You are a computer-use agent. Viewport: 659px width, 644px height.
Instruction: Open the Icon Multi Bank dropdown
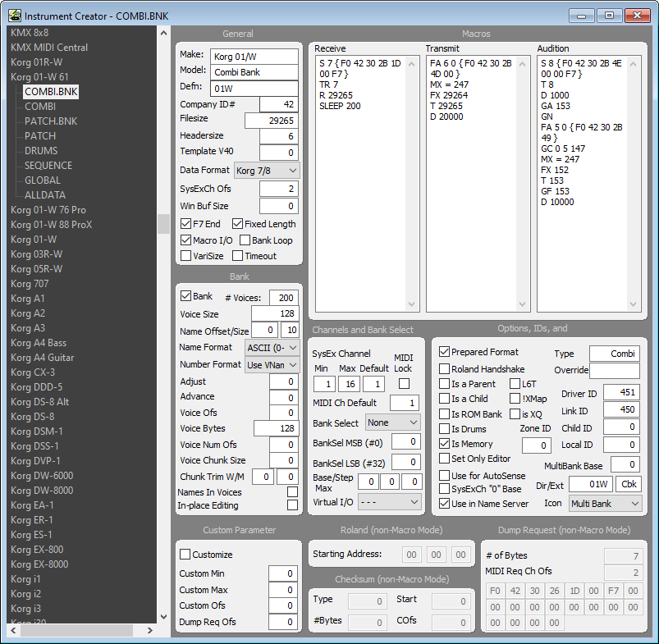pyautogui.click(x=606, y=504)
